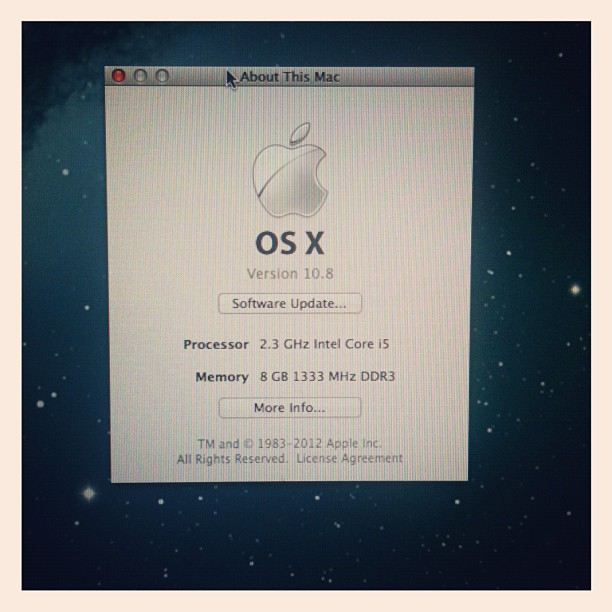Image resolution: width=612 pixels, height=612 pixels.
Task: Click the Apple logo image
Action: (290, 170)
